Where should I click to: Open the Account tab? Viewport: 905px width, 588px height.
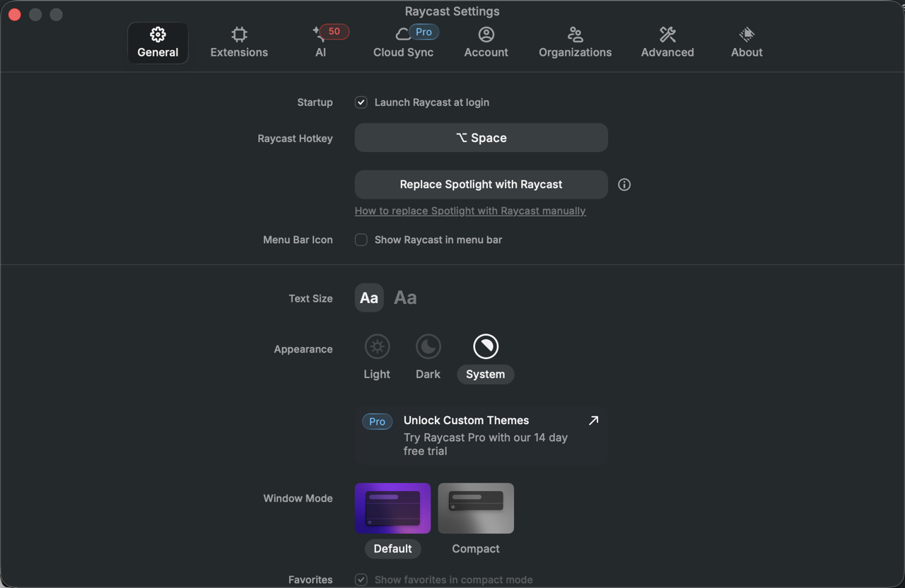(486, 43)
